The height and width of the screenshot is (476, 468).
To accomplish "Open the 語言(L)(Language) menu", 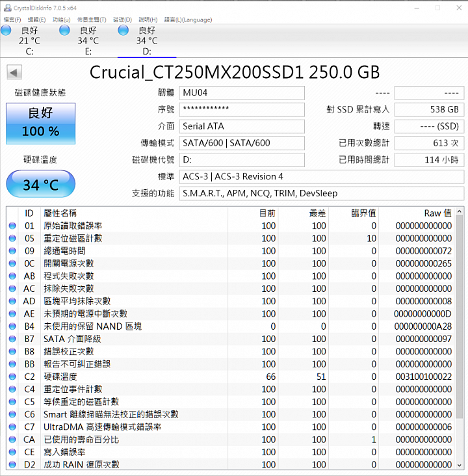I will click(x=188, y=20).
